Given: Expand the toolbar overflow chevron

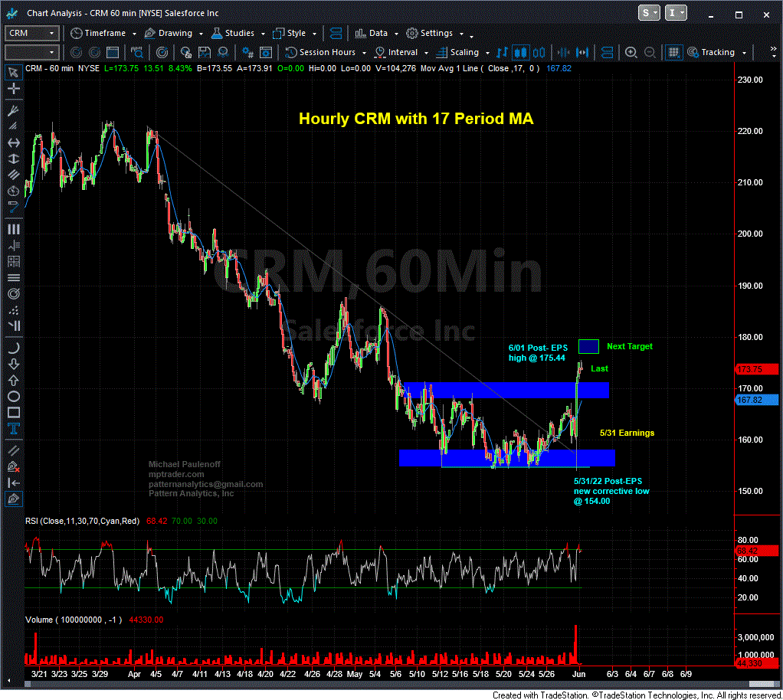Looking at the screenshot, I should click(x=774, y=50).
